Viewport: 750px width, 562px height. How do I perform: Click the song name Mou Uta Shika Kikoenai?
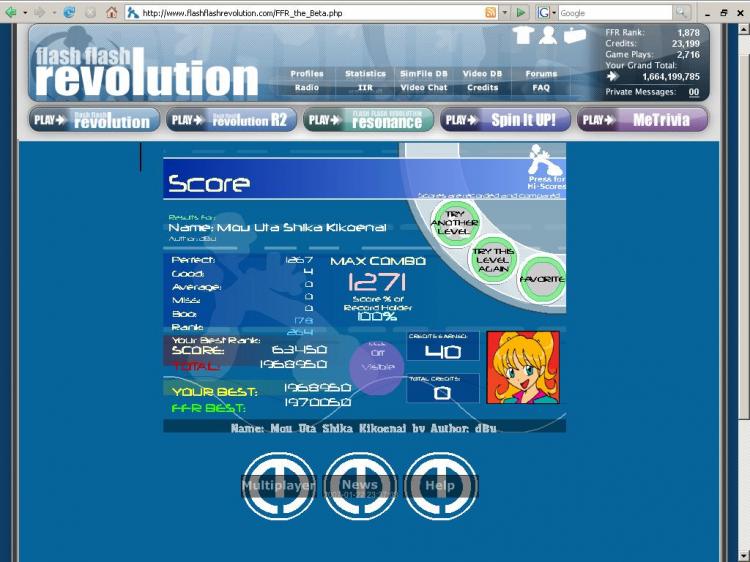pyautogui.click(x=301, y=228)
